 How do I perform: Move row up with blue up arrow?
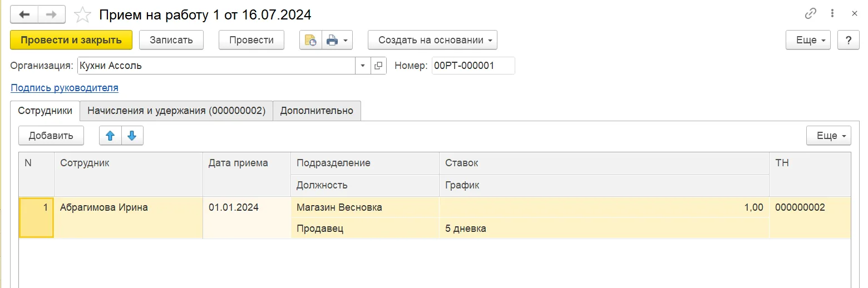coord(110,136)
